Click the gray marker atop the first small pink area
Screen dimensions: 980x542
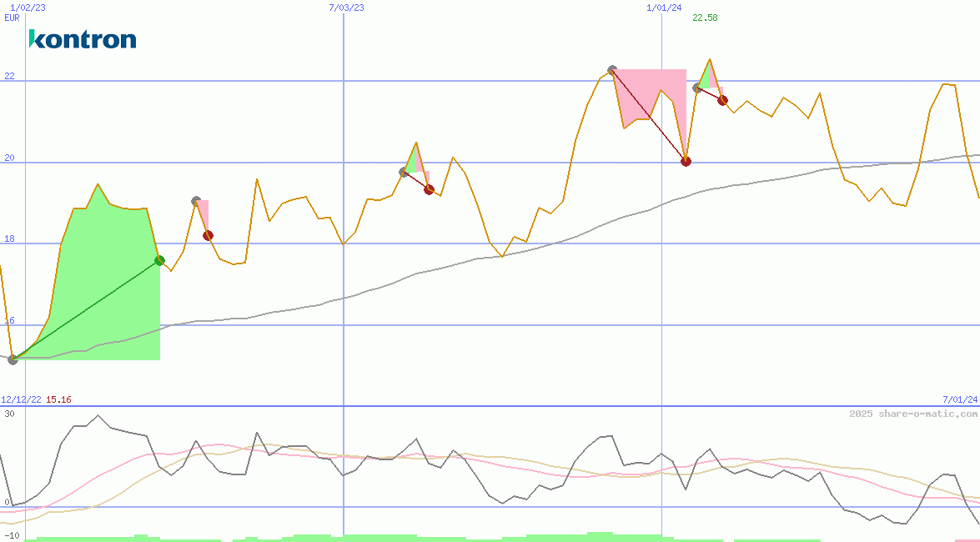196,201
